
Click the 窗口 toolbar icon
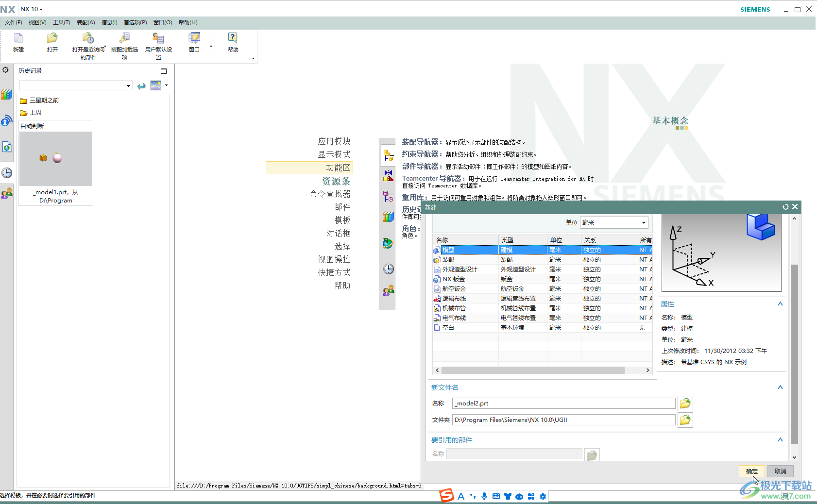coord(194,38)
